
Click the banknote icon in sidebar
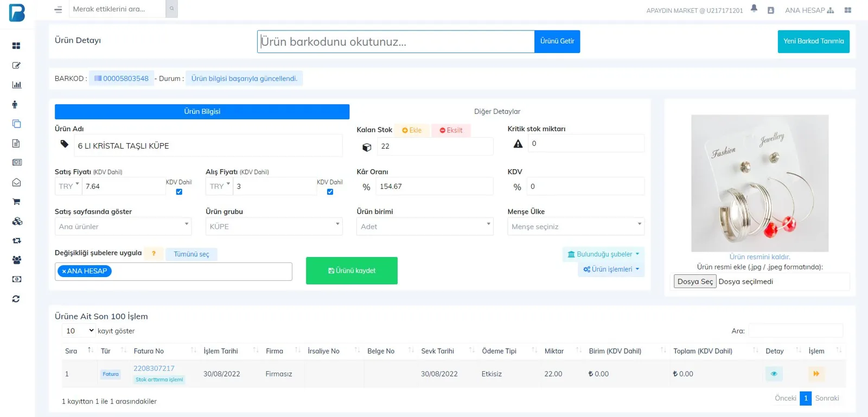coord(17,279)
